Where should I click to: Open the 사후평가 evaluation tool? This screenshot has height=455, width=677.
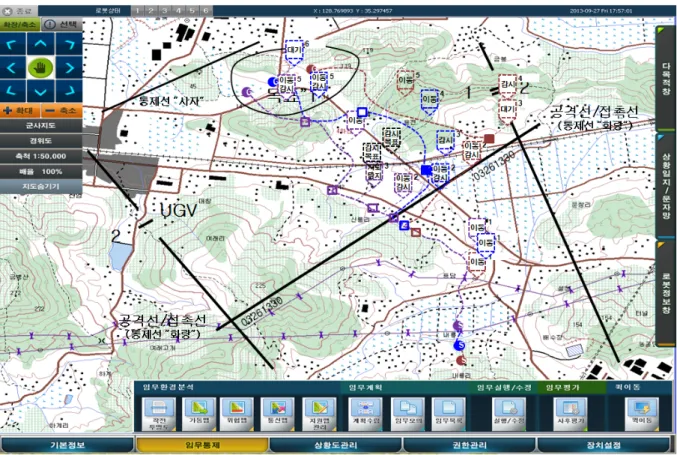(570, 414)
